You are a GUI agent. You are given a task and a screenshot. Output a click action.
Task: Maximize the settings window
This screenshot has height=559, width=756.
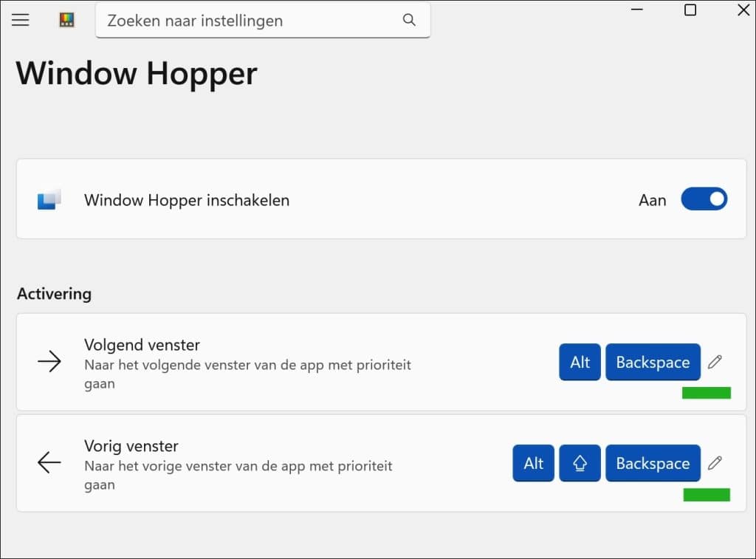[x=690, y=10]
